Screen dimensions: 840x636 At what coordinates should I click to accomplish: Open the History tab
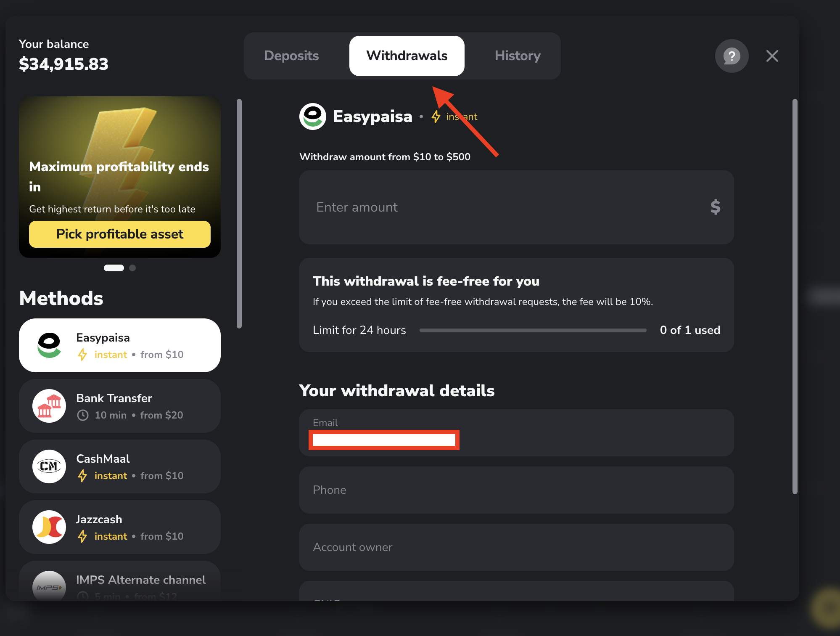point(518,56)
